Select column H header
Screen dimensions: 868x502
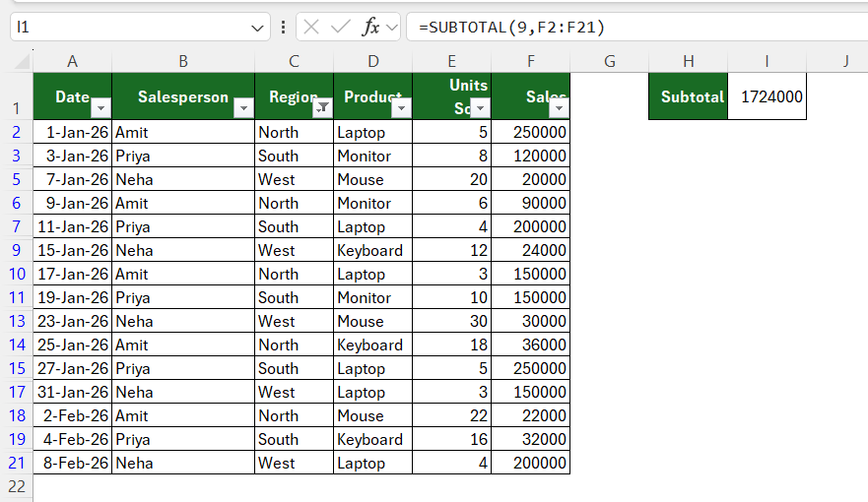click(x=689, y=61)
